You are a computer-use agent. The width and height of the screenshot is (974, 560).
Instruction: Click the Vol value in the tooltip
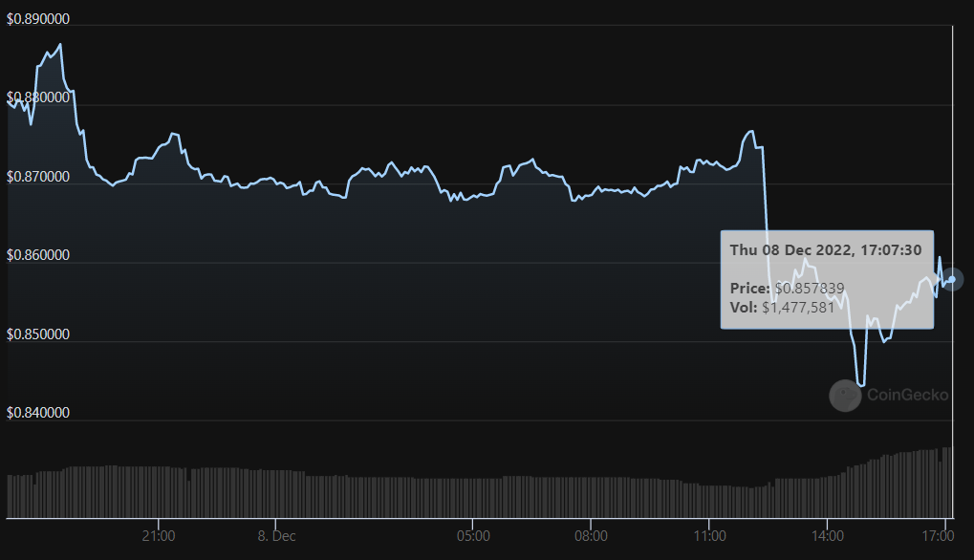[798, 307]
